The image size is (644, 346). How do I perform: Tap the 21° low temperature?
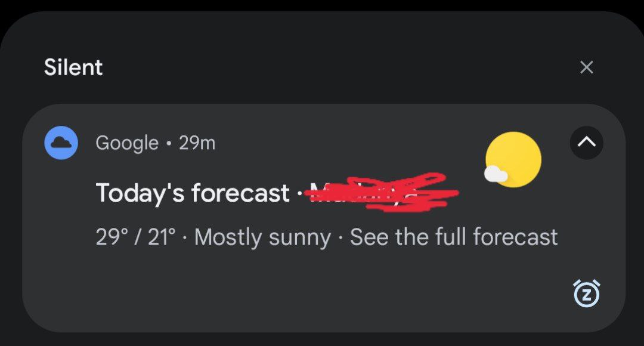pos(162,237)
